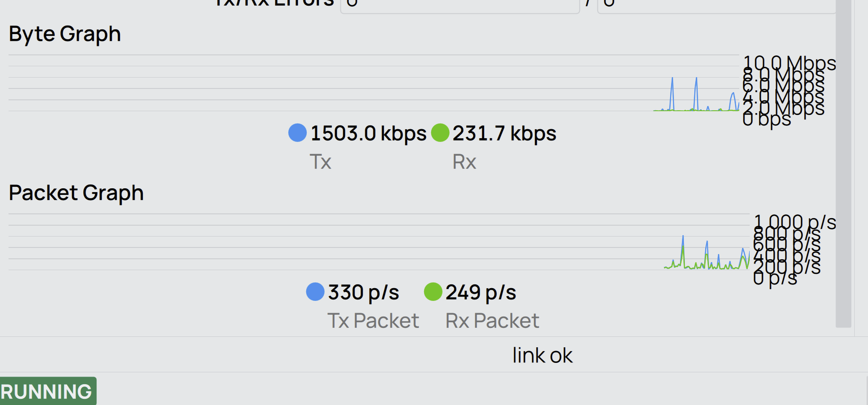Click the byte graph traffic spikes

(696, 95)
